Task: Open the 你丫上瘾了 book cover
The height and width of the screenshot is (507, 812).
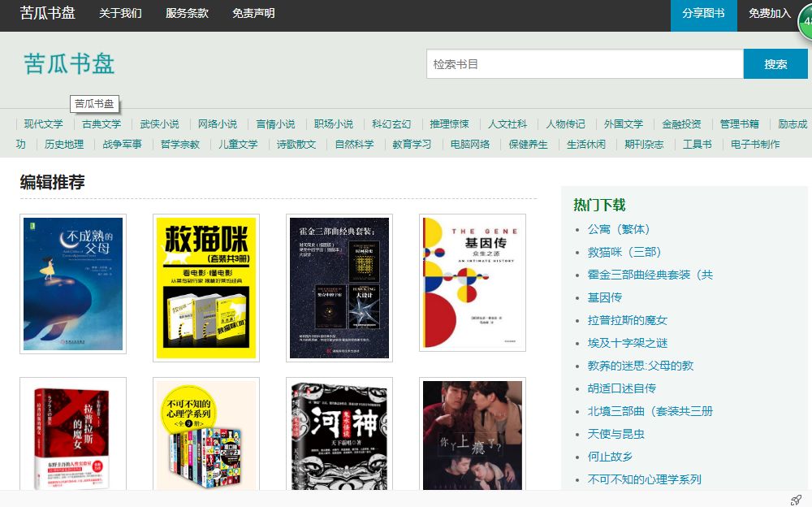Action: tap(473, 435)
